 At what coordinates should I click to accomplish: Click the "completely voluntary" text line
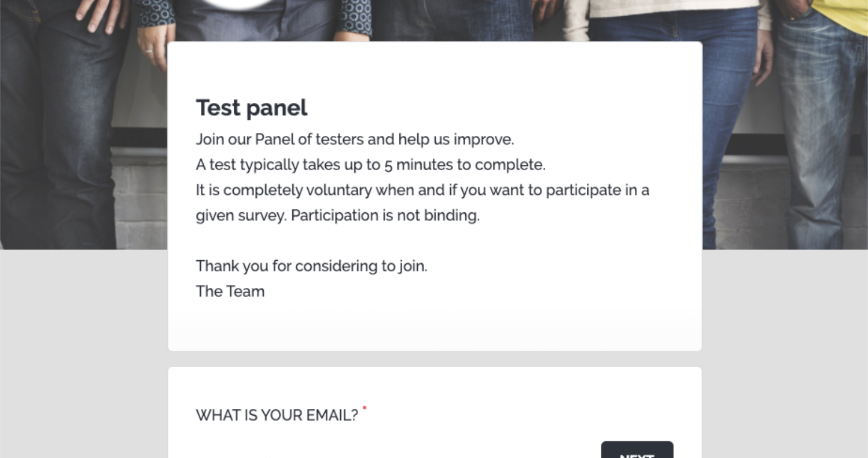(x=422, y=190)
